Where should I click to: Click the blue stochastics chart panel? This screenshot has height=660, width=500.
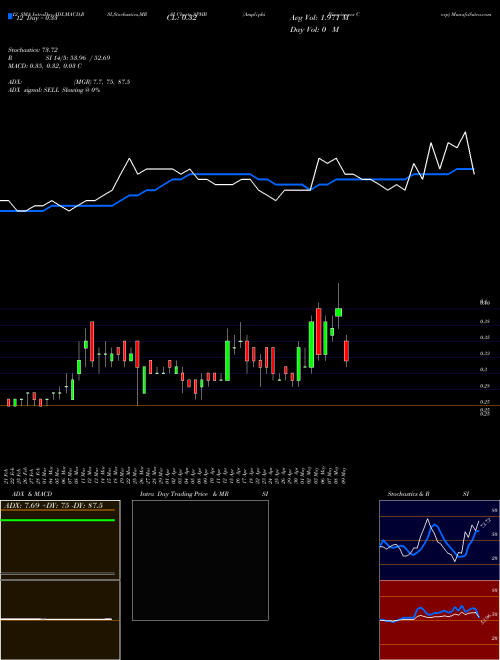click(439, 540)
